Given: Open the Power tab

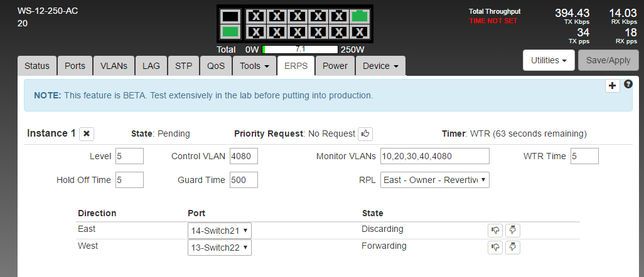Looking at the screenshot, I should coord(335,66).
